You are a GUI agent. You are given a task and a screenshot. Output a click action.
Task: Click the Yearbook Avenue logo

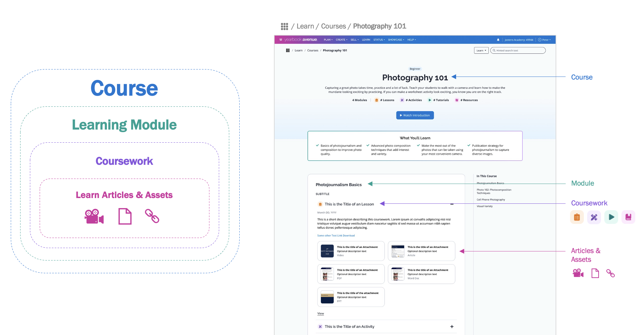click(298, 40)
